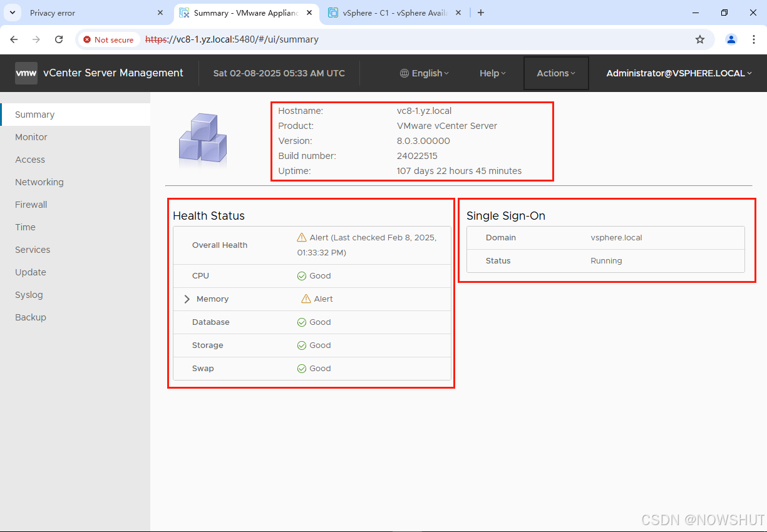Click product value VMware vCenter Server
The image size is (767, 532).
coord(447,126)
